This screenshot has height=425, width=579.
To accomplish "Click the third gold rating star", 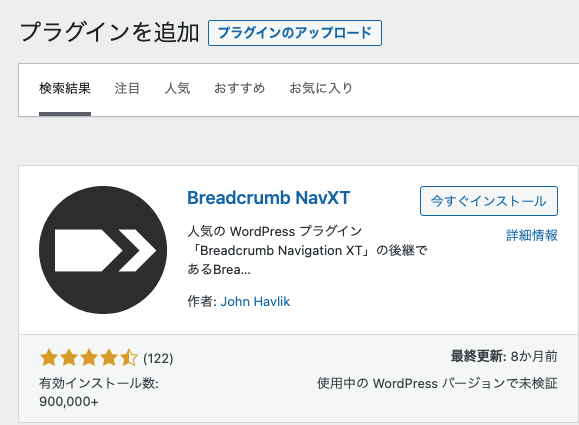I will pyautogui.click(x=89, y=358).
